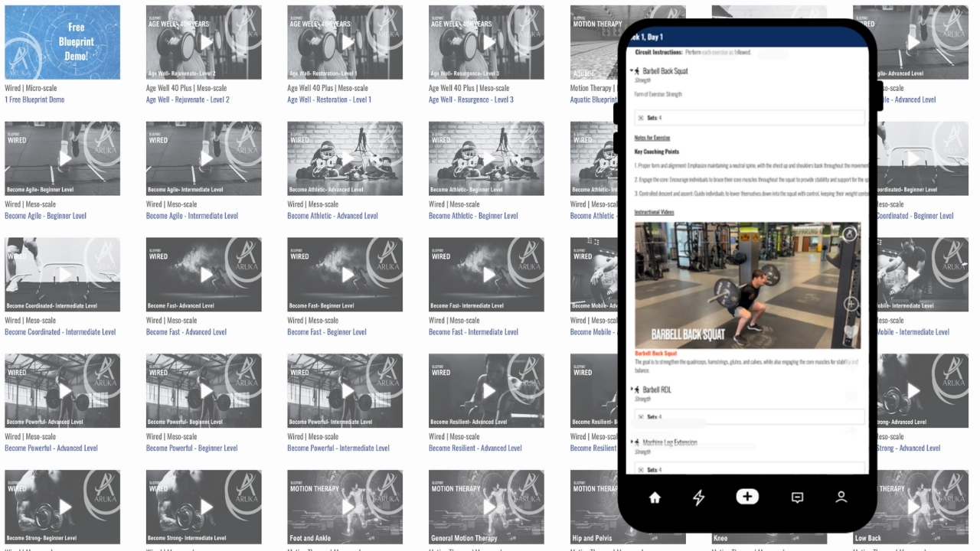The height and width of the screenshot is (551, 980).
Task: Open Become Powerful - Advanced Level link
Action: coord(51,448)
